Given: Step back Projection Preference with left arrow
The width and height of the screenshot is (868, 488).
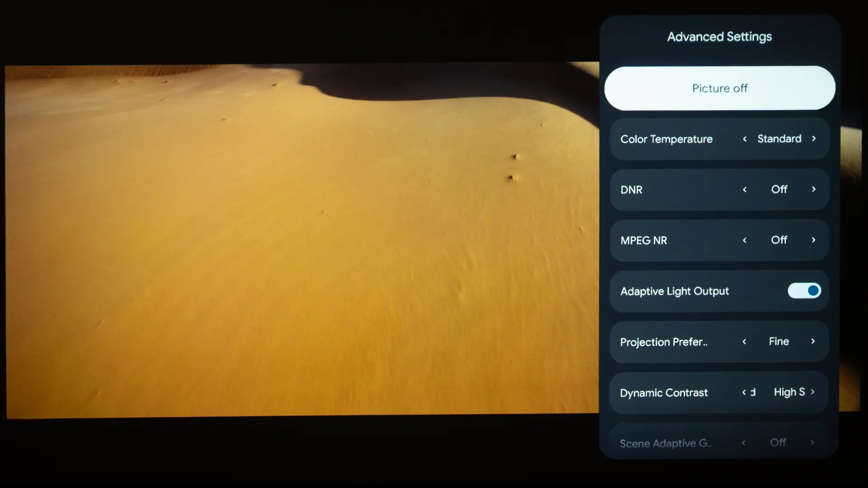Looking at the screenshot, I should pos(744,342).
